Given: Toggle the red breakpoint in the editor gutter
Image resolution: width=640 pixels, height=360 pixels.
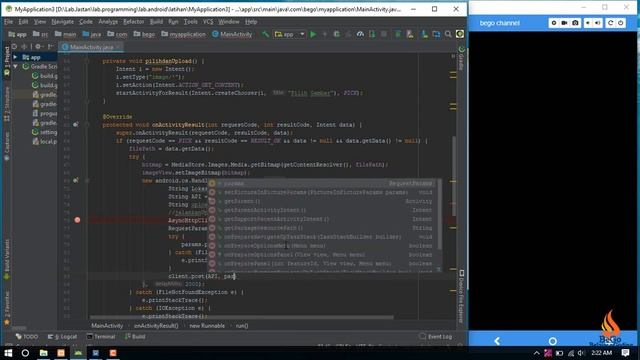Looking at the screenshot, I should point(77,220).
